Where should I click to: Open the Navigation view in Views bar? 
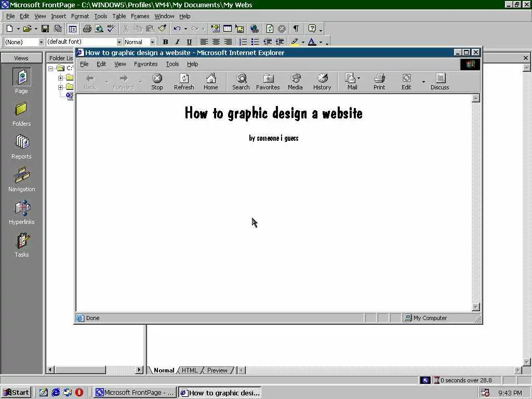[21, 179]
